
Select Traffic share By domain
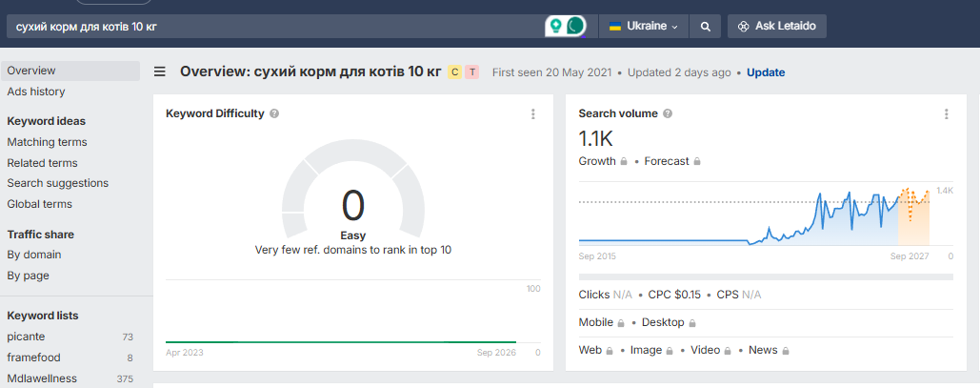pyautogui.click(x=33, y=255)
